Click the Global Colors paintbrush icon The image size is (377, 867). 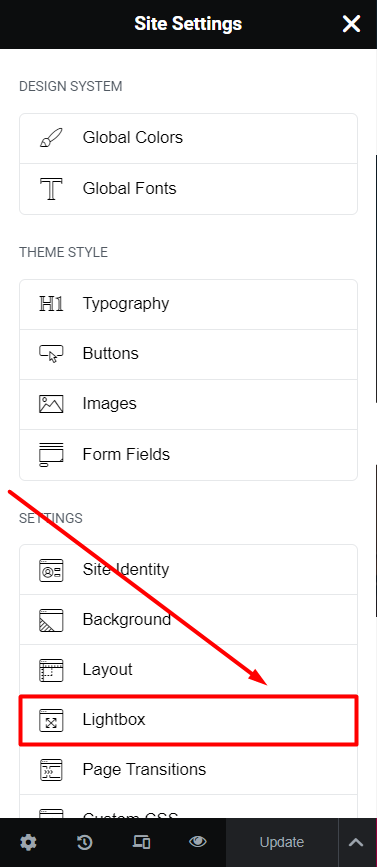coord(51,138)
